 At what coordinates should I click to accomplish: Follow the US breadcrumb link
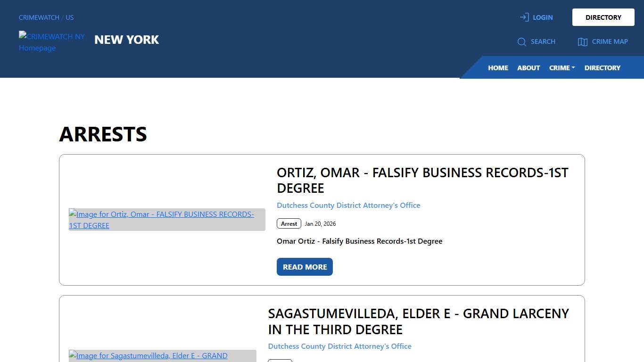70,17
